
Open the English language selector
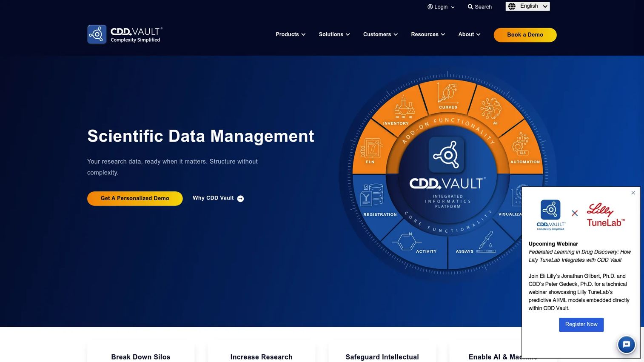pyautogui.click(x=527, y=6)
